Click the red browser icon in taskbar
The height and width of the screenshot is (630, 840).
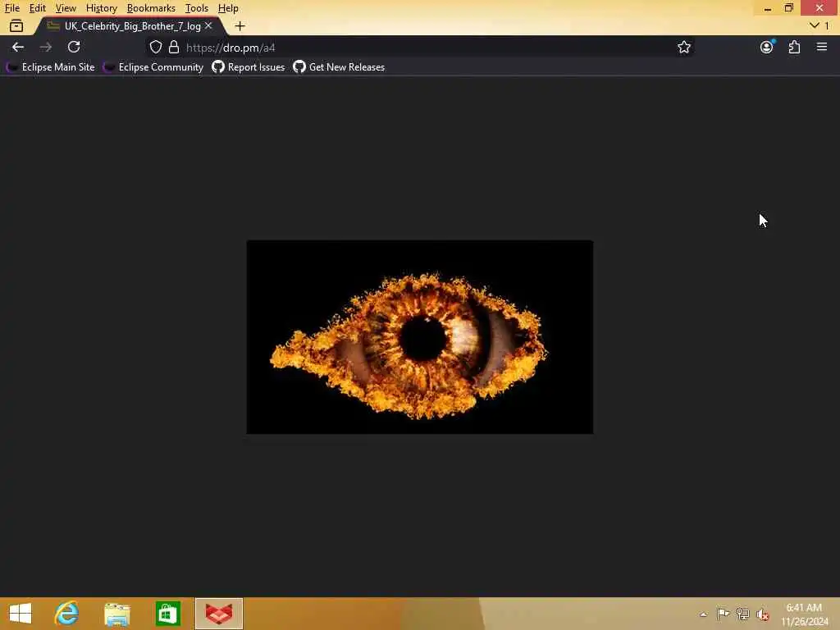coord(219,614)
